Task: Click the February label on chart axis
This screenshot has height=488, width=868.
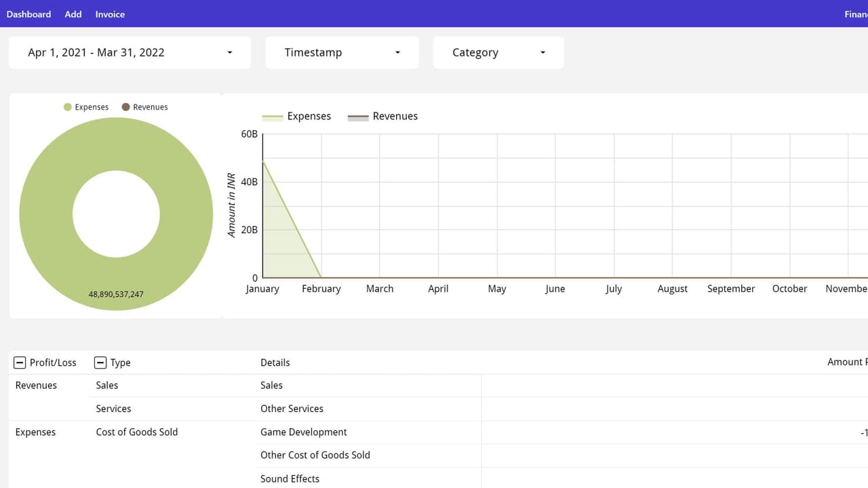Action: pos(321,289)
